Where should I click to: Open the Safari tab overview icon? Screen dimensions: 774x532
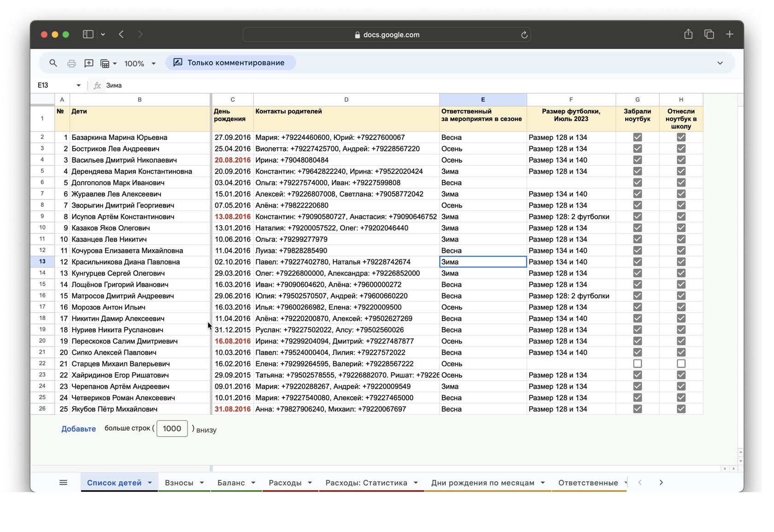tap(709, 34)
